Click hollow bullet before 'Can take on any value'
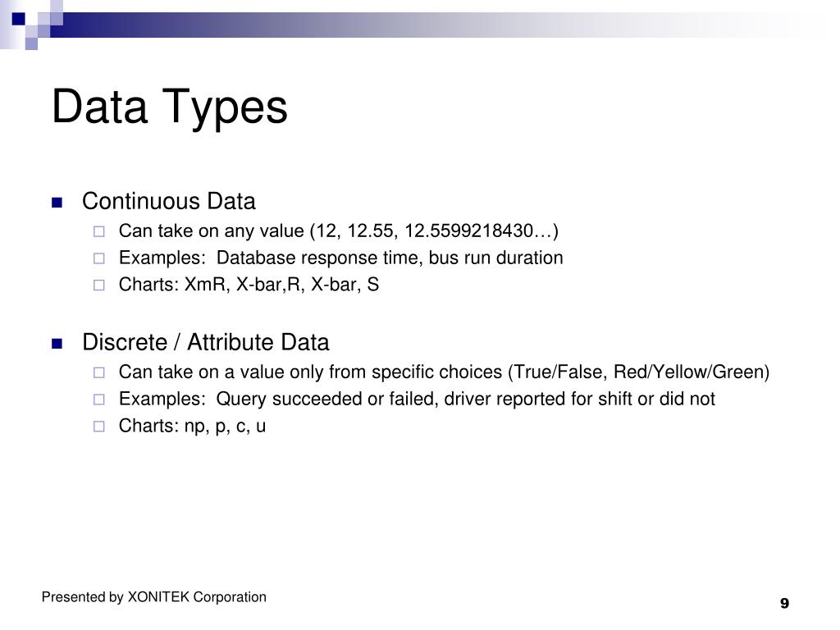 point(99,231)
